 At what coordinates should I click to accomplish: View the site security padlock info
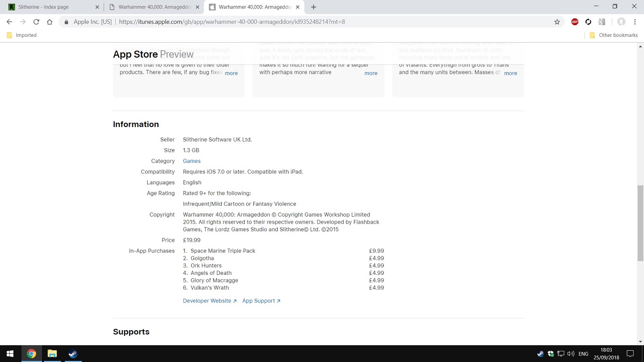tap(66, 22)
